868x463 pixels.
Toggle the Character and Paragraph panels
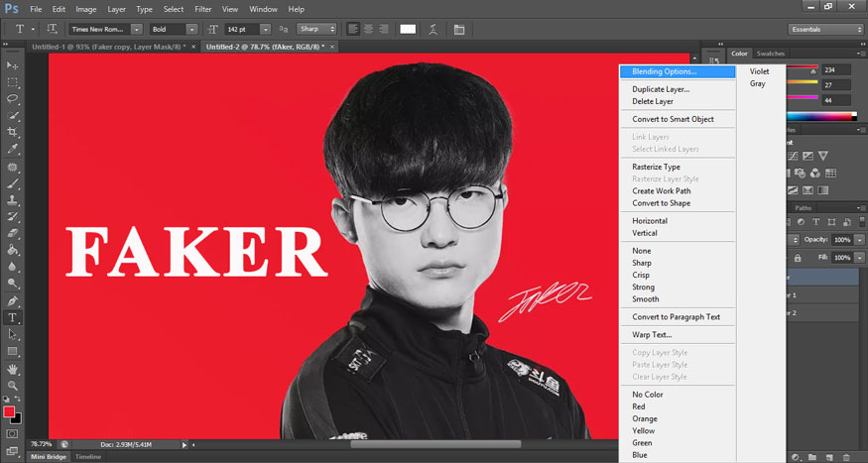coord(459,30)
